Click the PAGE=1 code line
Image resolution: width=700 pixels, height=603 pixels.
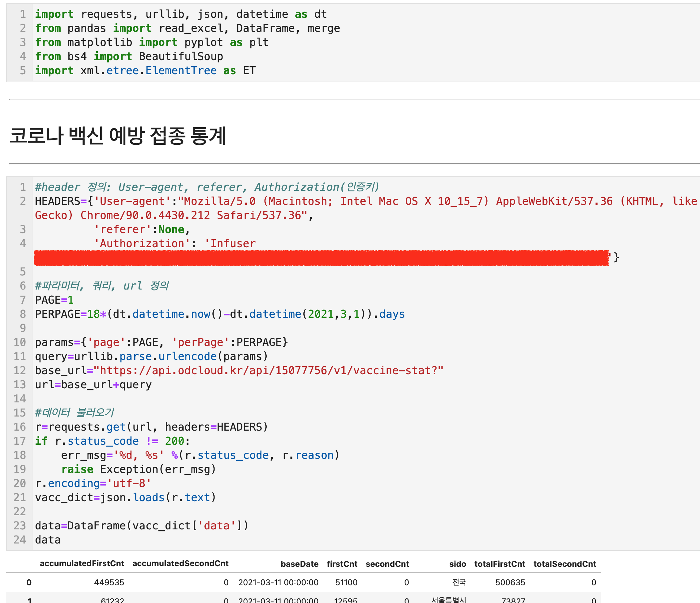coord(54,300)
